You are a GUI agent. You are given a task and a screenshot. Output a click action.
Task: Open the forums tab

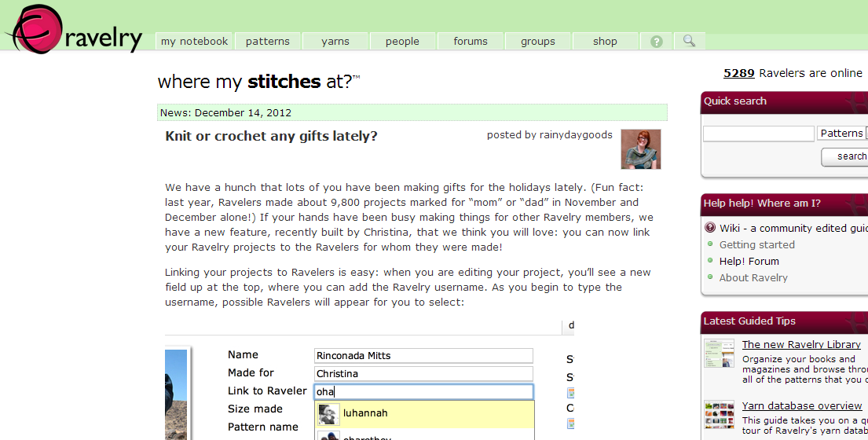470,42
